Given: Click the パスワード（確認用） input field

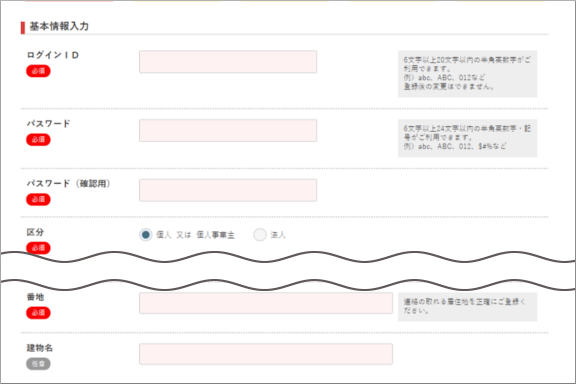Looking at the screenshot, I should tap(228, 190).
